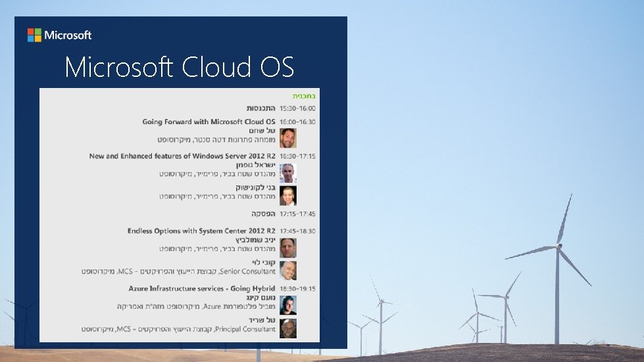This screenshot has width=644, height=362.
Task: Click the speaker name 'טל שריד'
Action: 262,320
